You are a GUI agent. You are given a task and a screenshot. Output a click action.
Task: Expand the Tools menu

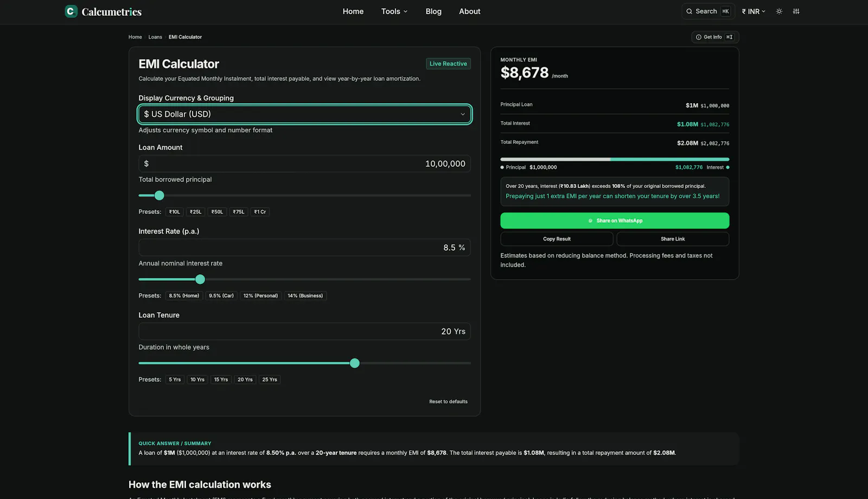[x=394, y=11]
